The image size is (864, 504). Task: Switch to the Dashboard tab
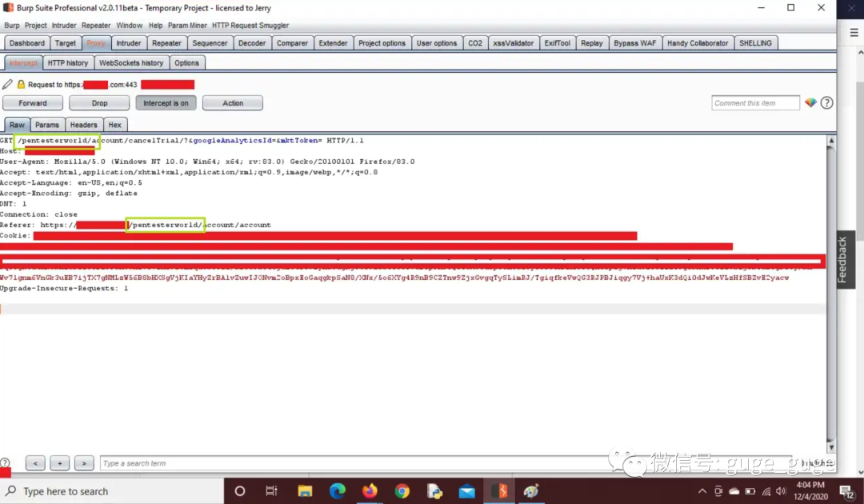(x=27, y=43)
